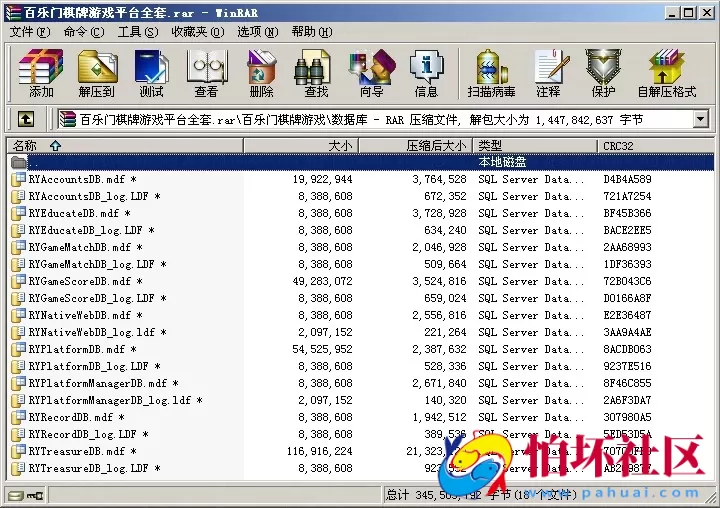Click the parent folder icon row
The height and width of the screenshot is (508, 720).
(x=18, y=162)
